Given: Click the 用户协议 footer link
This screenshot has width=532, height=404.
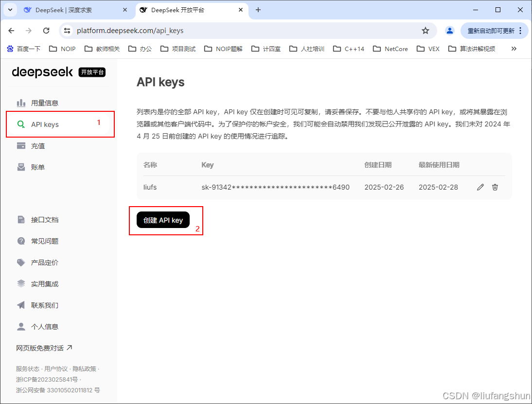Looking at the screenshot, I should (56, 369).
